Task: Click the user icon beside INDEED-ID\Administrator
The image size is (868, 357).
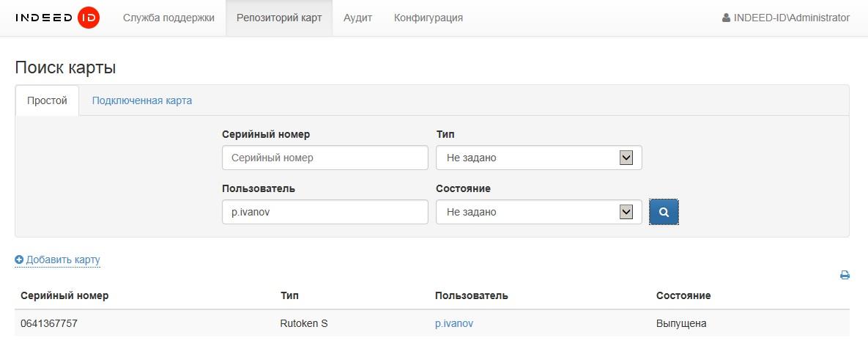Action: [x=726, y=18]
